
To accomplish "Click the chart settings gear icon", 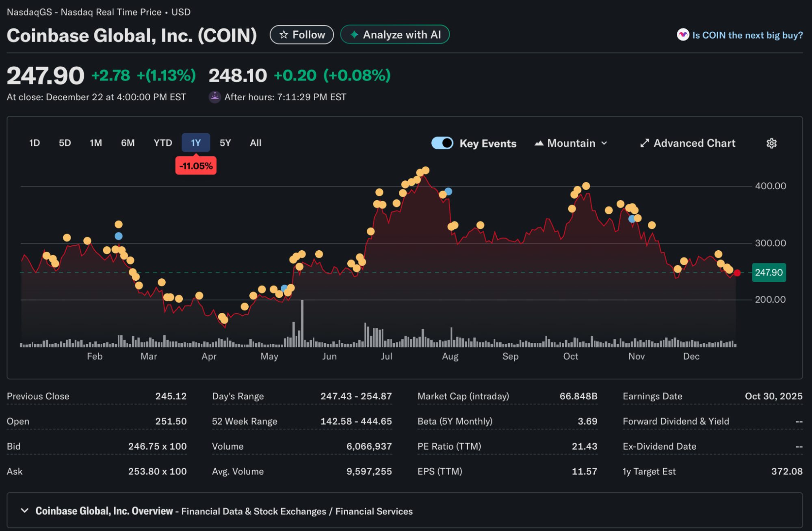I will coord(771,143).
